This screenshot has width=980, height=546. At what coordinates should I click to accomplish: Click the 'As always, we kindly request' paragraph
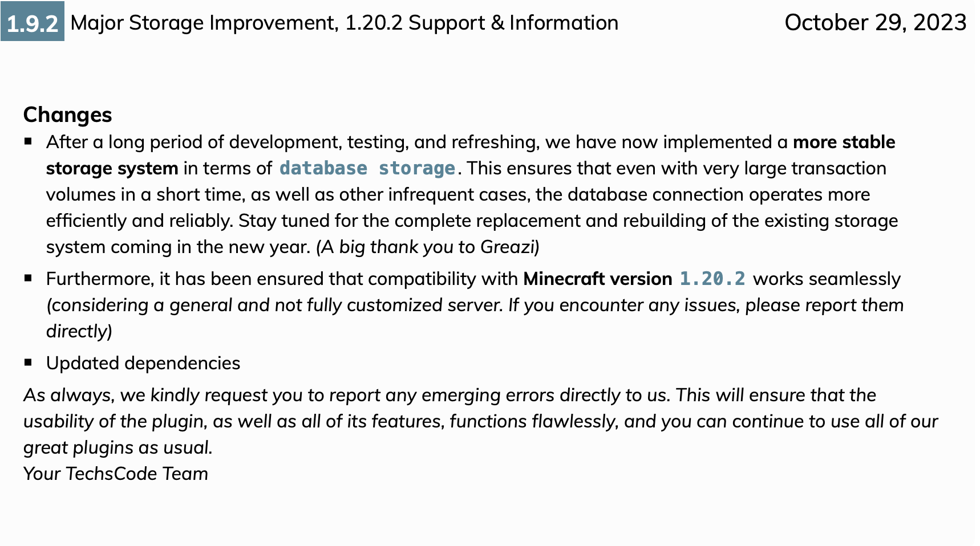(480, 421)
